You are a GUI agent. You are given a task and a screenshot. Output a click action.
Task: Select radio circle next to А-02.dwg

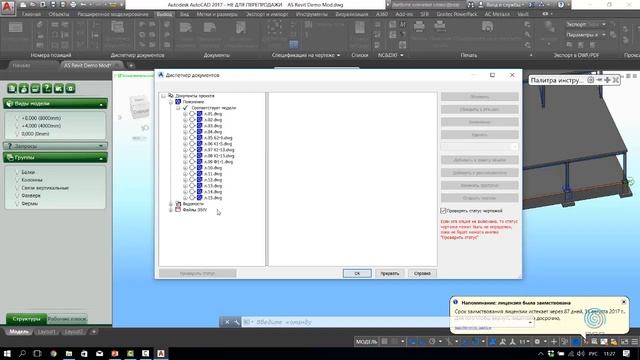(192, 120)
